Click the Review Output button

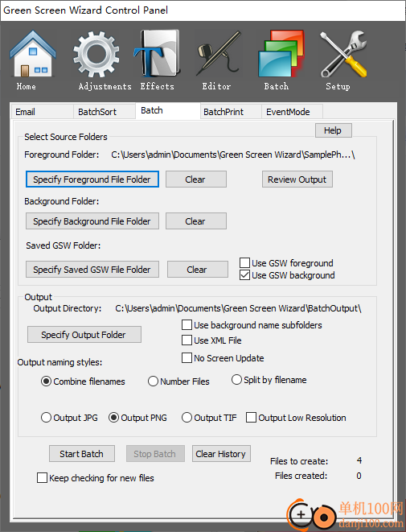[x=297, y=179]
